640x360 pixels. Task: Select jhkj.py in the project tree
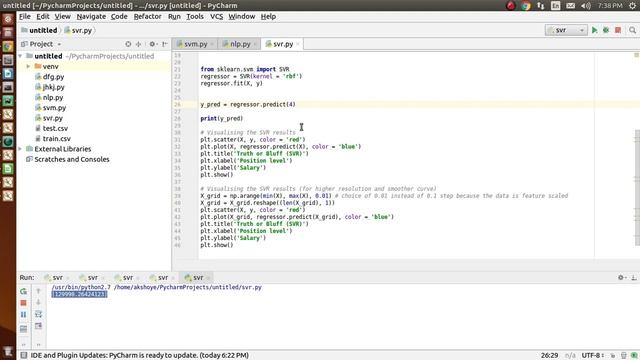click(x=53, y=87)
